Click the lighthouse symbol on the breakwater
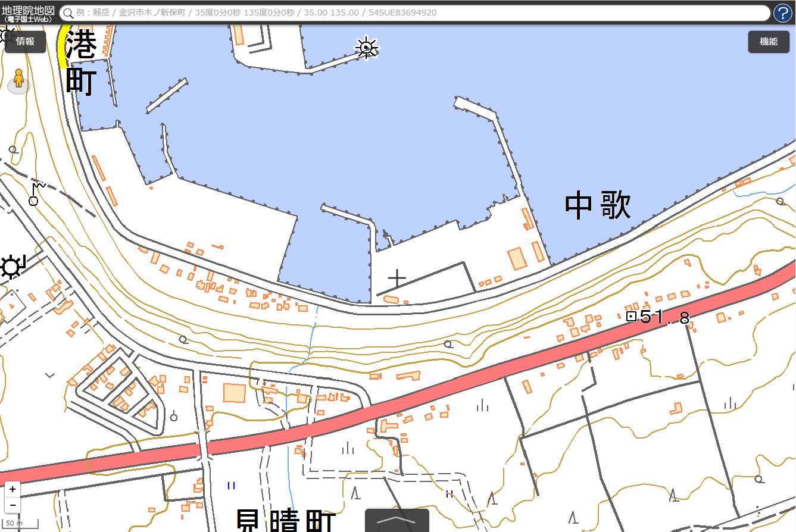 tap(366, 48)
